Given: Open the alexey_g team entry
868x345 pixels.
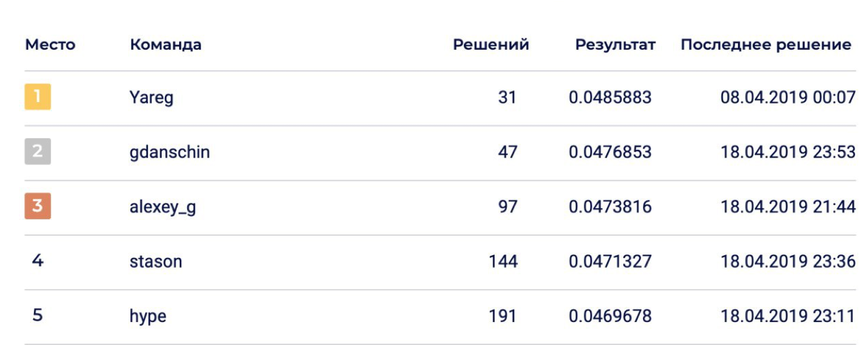Looking at the screenshot, I should click(x=163, y=208).
